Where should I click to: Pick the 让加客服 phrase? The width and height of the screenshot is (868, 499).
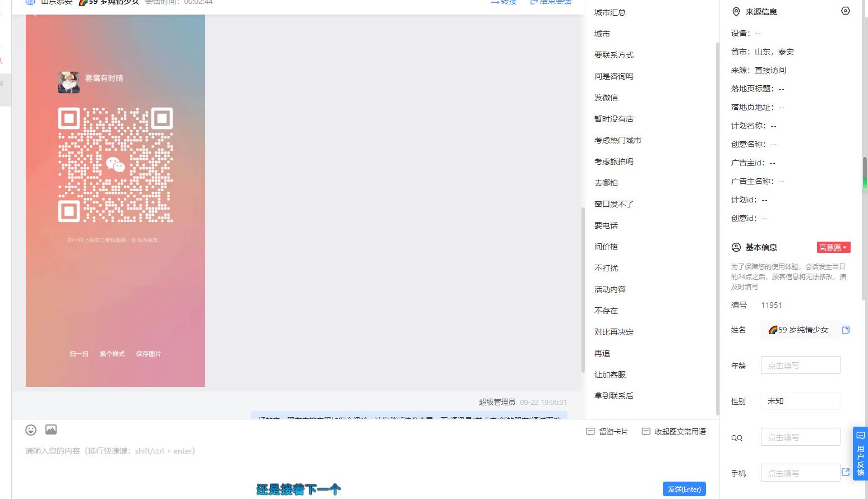coord(610,375)
